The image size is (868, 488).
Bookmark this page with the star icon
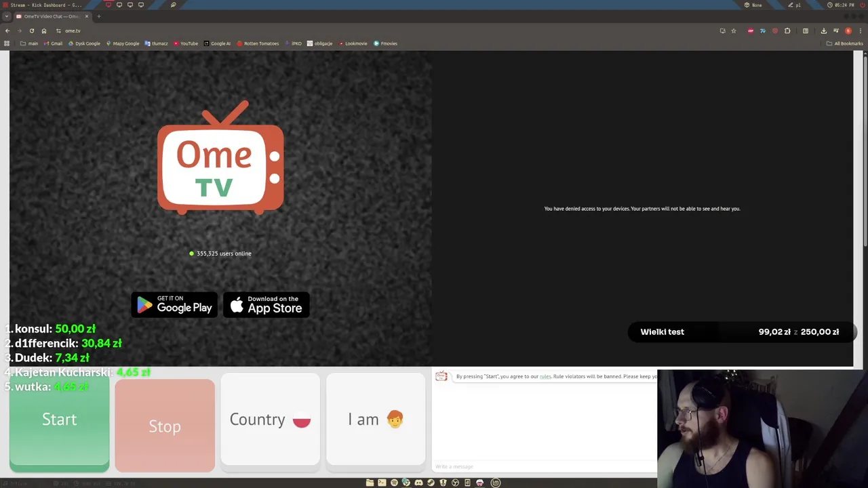734,30
